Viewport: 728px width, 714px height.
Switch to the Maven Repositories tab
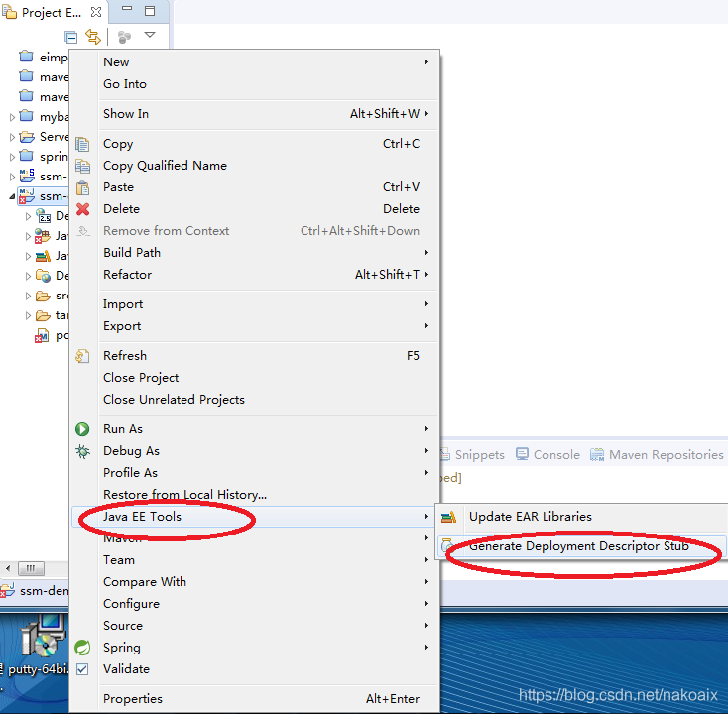pyautogui.click(x=657, y=455)
